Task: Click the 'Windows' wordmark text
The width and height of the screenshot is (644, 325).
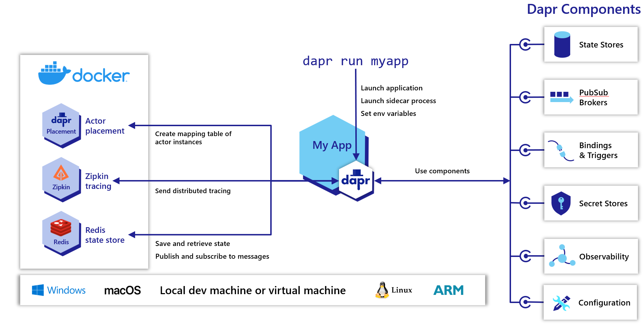Action: tap(66, 290)
